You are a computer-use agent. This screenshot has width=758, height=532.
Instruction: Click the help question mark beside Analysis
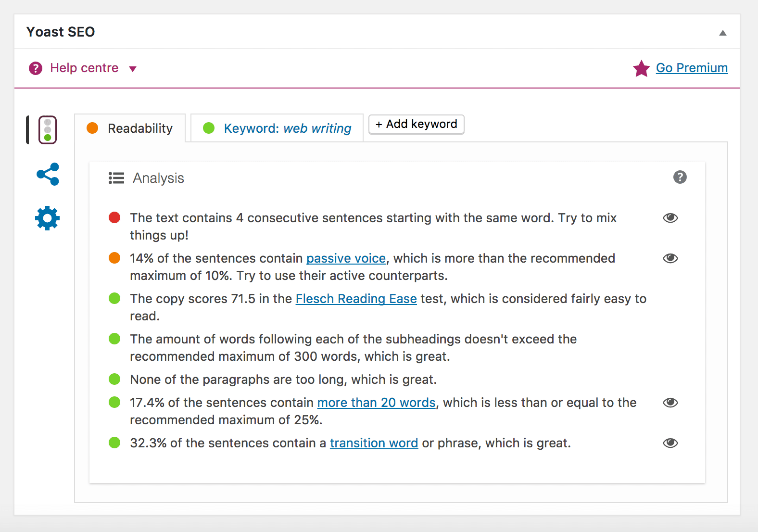pyautogui.click(x=680, y=177)
